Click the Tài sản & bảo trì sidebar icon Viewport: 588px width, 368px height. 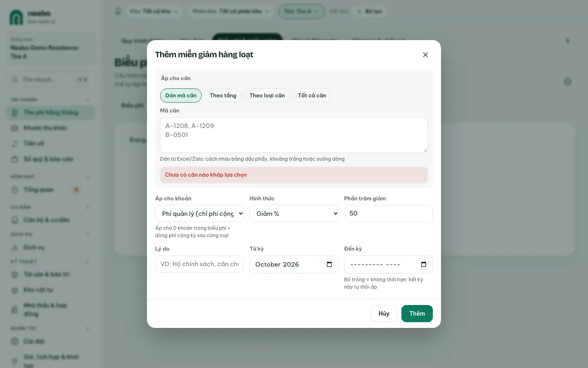pyautogui.click(x=15, y=274)
